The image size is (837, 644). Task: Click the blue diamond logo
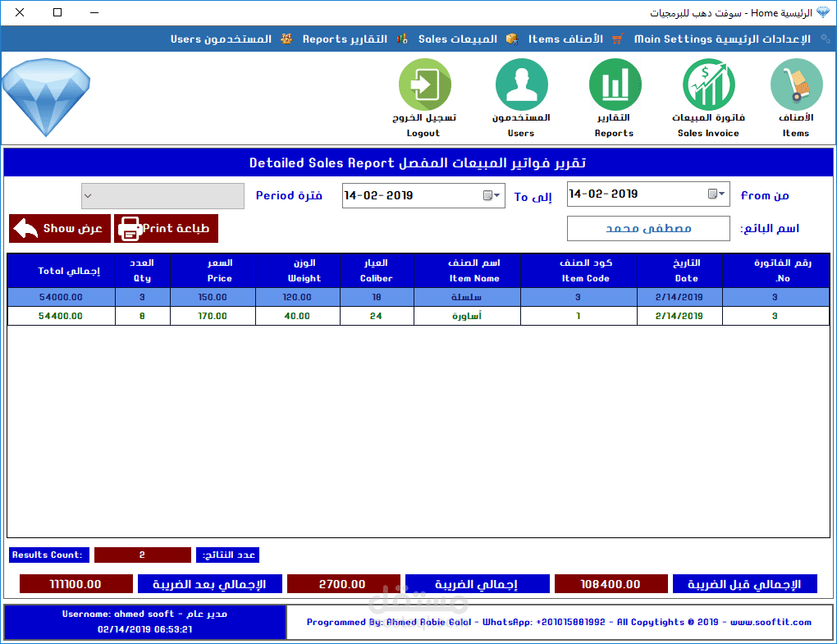click(x=46, y=97)
